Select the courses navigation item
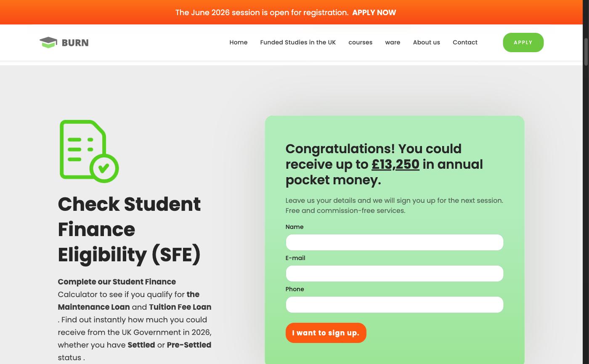 point(360,43)
